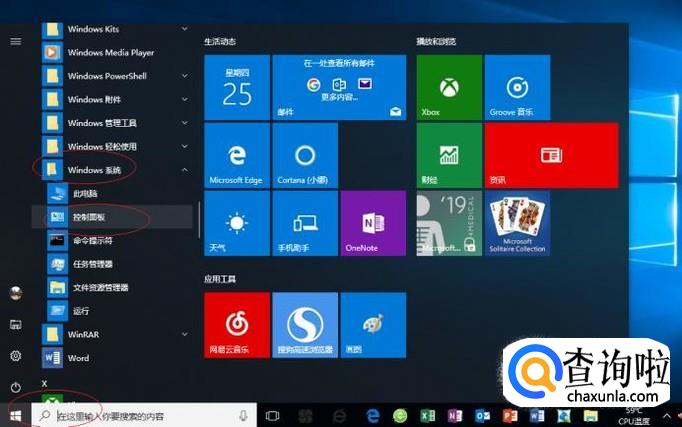The width and height of the screenshot is (682, 427).
Task: Open Microsoft Edge tile
Action: pos(236,155)
